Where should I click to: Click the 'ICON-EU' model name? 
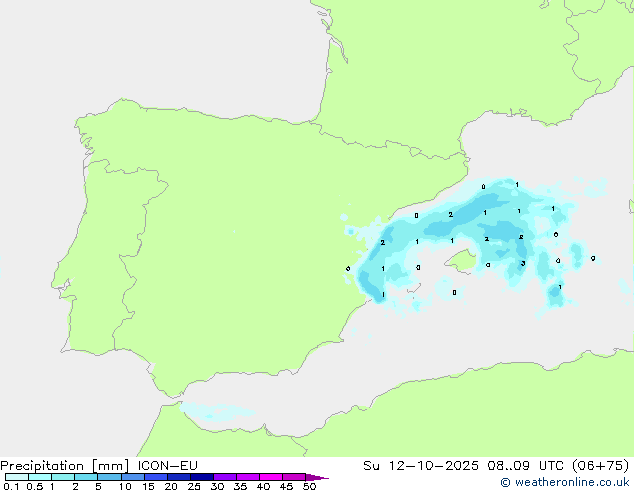[x=167, y=465]
